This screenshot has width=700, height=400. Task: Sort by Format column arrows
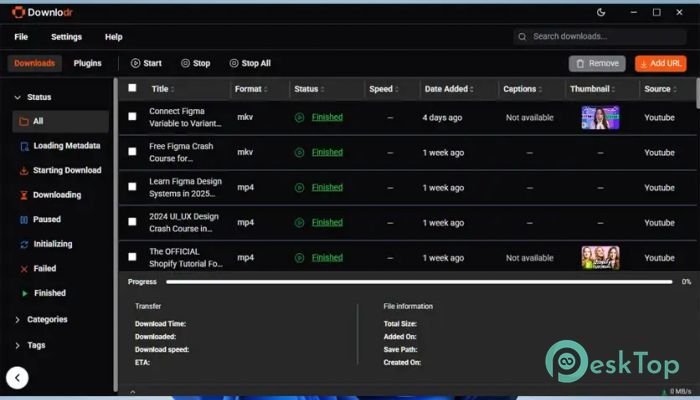pos(266,89)
